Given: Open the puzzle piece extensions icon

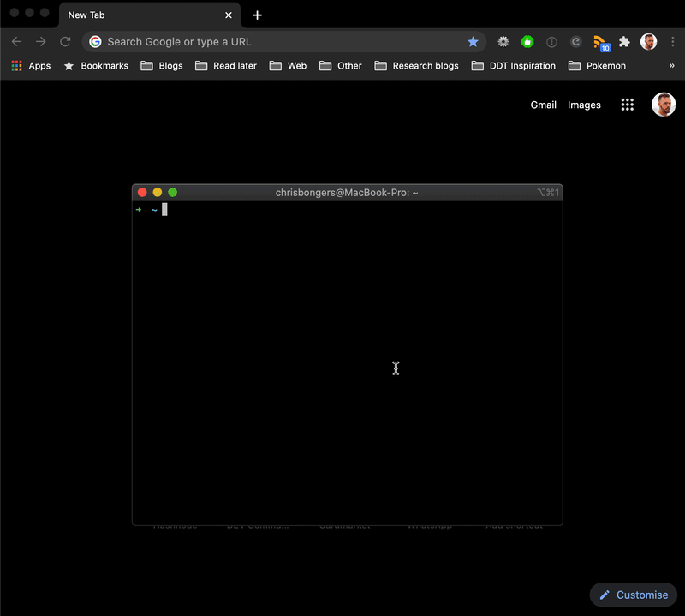Looking at the screenshot, I should pos(624,41).
